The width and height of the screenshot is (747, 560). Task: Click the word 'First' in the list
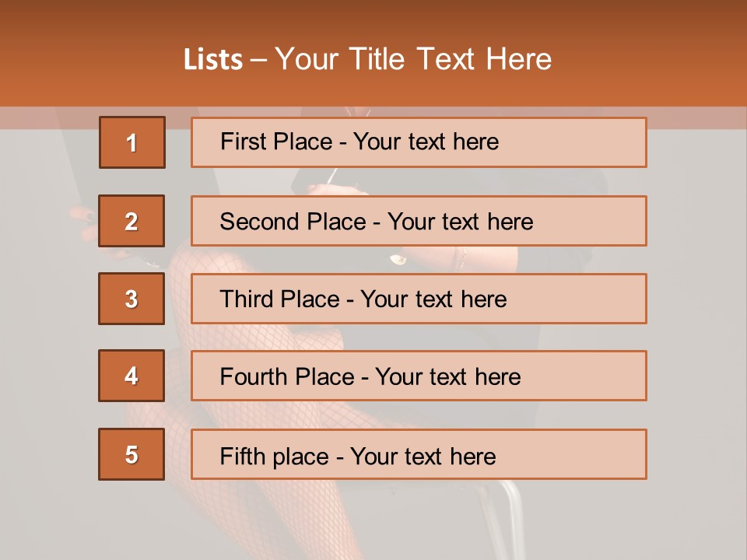(244, 142)
